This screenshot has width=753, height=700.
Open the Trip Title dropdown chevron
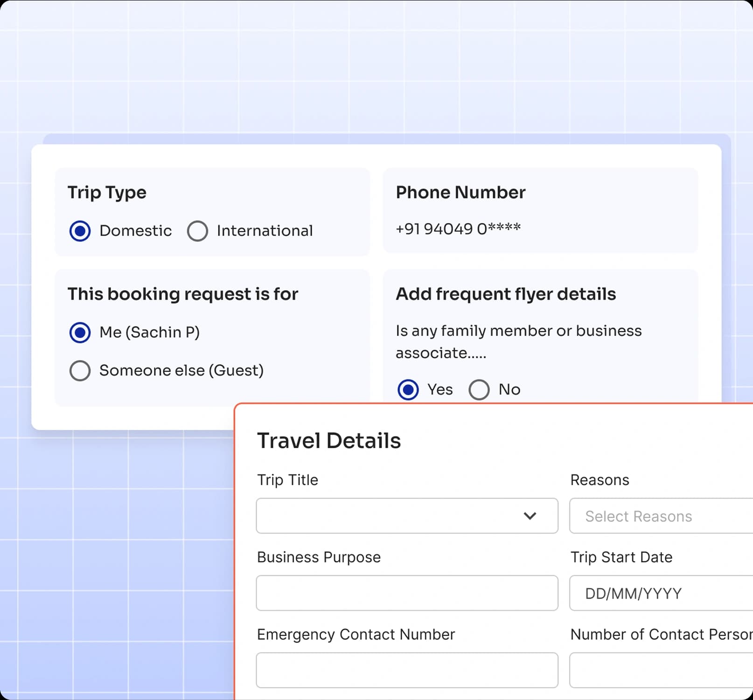point(530,516)
